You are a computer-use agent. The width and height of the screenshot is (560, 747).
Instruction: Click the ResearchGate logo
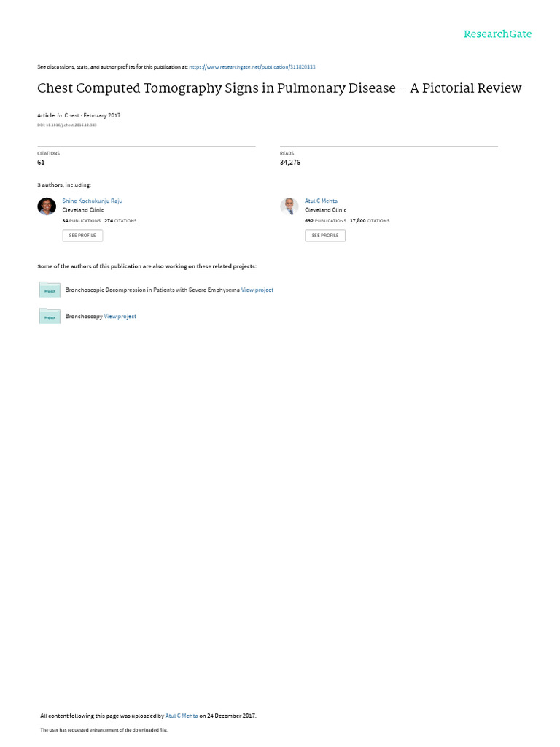pyautogui.click(x=497, y=34)
